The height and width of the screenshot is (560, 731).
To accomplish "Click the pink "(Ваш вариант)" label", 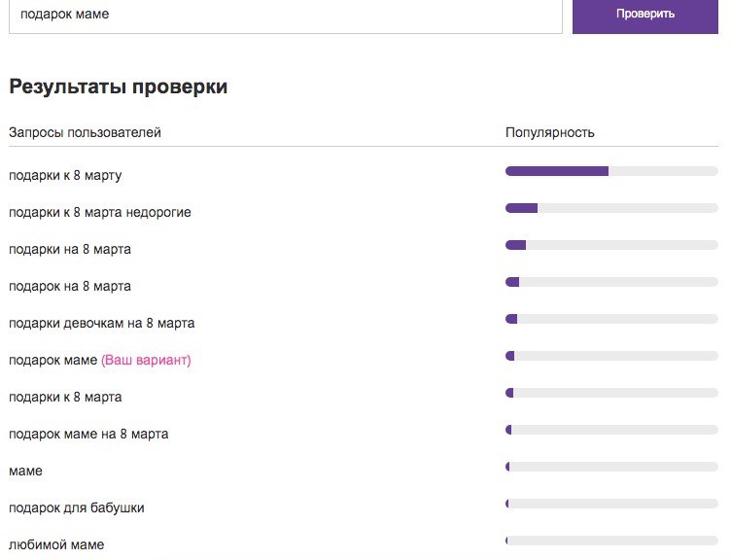I will click(x=146, y=360).
